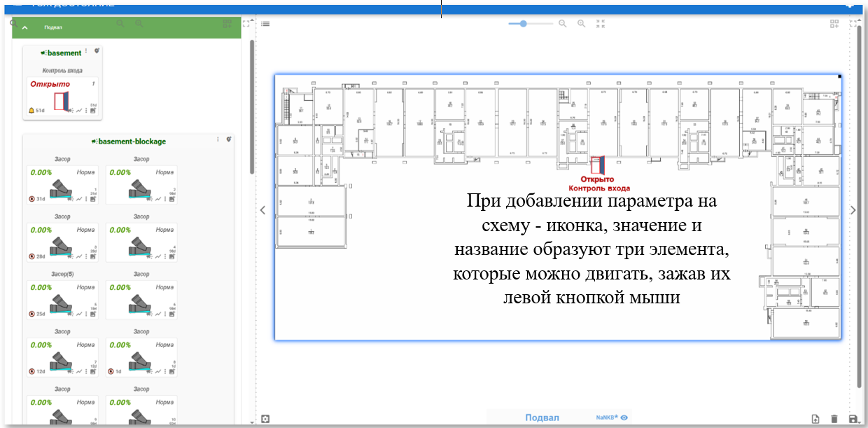868x428 pixels.
Task: Click the door icon in Контроль входа widget
Action: (x=62, y=102)
